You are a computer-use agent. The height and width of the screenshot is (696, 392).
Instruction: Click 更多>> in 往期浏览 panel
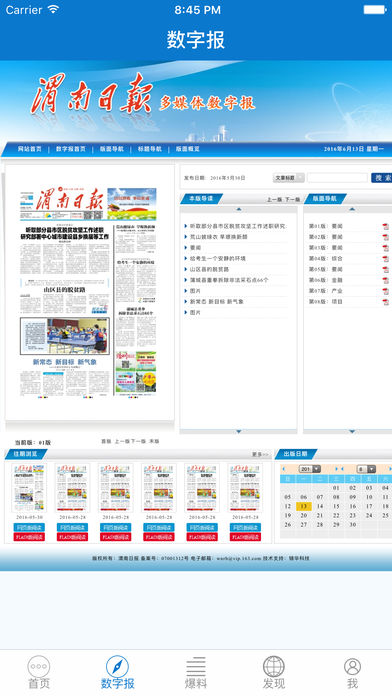tap(260, 455)
